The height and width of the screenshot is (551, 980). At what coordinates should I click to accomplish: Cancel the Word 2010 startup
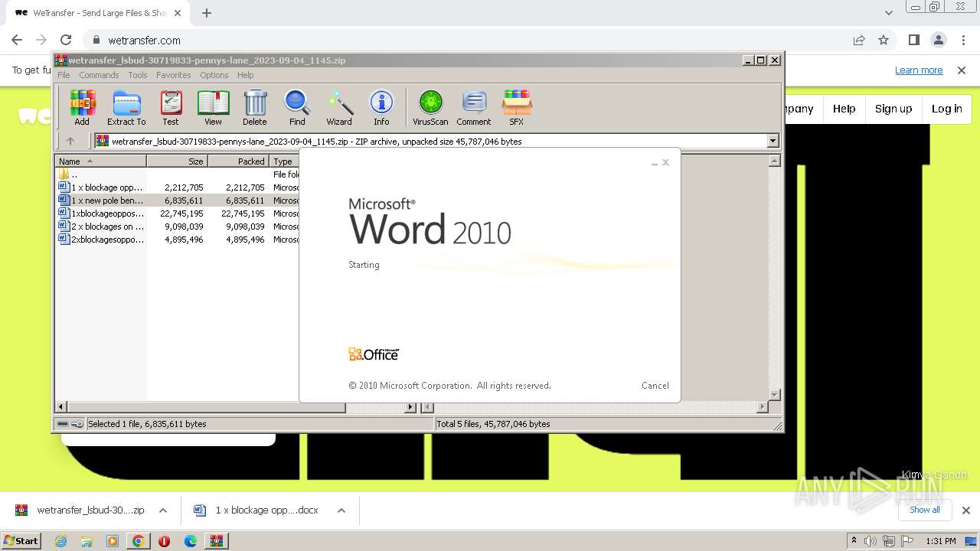click(655, 386)
